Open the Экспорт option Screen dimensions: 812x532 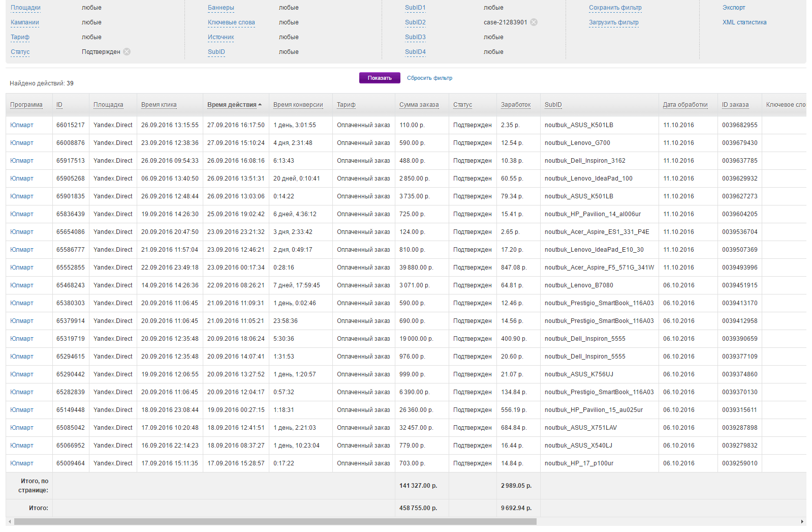point(734,8)
